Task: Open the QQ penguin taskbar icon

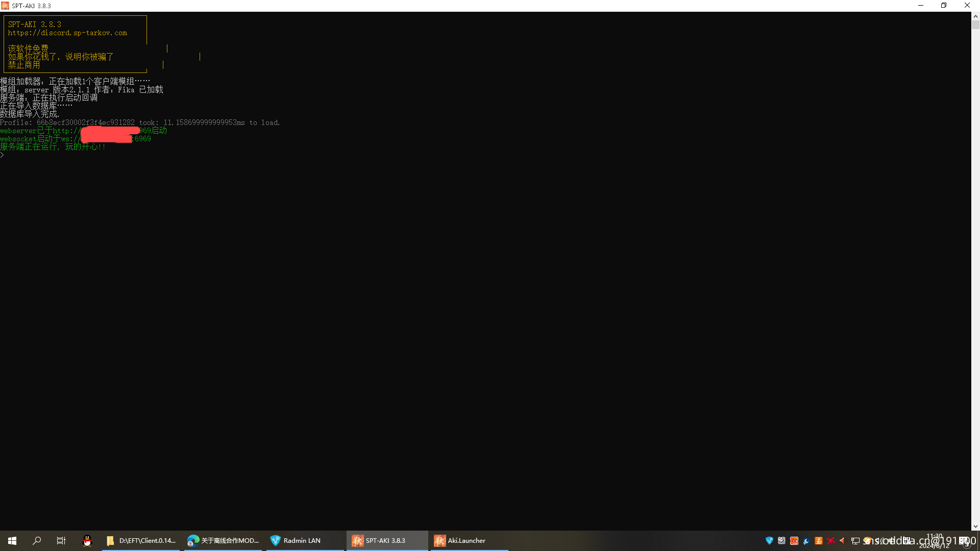Action: (x=87, y=541)
